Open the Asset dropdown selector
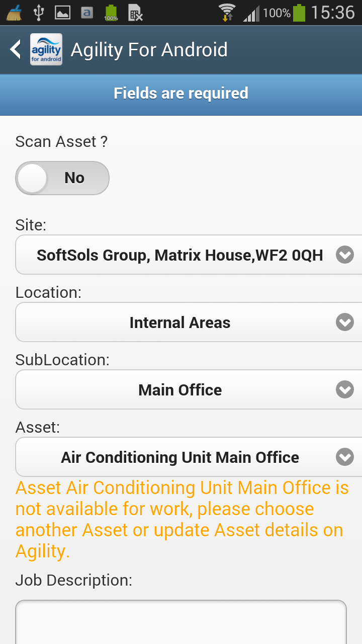The width and height of the screenshot is (362, 644). click(189, 457)
